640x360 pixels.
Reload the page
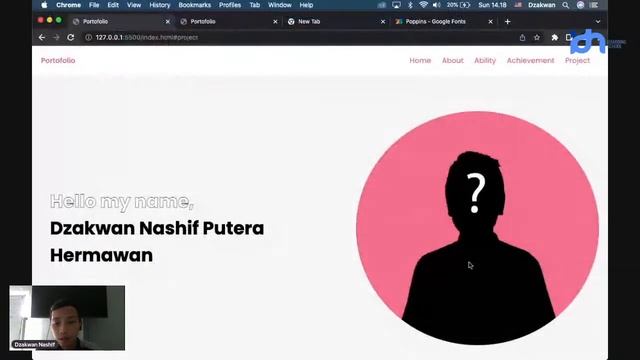tap(71, 37)
